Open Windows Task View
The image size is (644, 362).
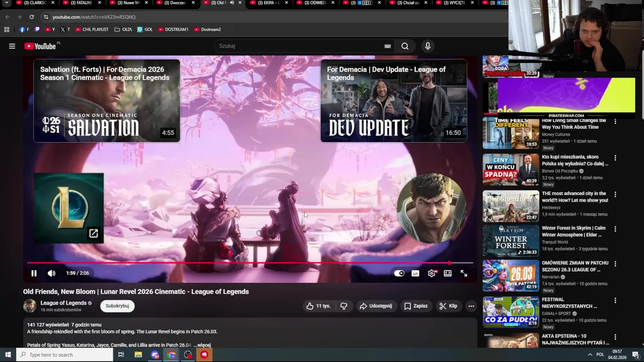[x=121, y=355]
